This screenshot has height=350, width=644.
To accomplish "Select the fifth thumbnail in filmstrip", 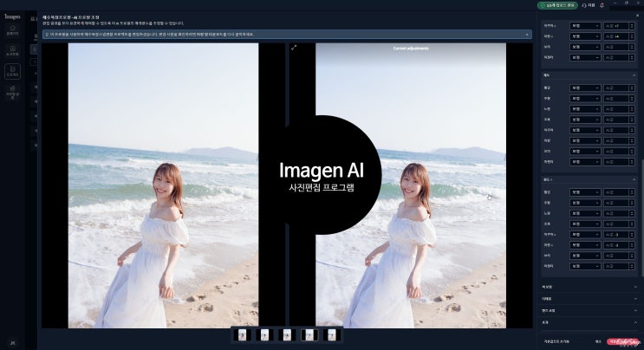I will (x=331, y=335).
